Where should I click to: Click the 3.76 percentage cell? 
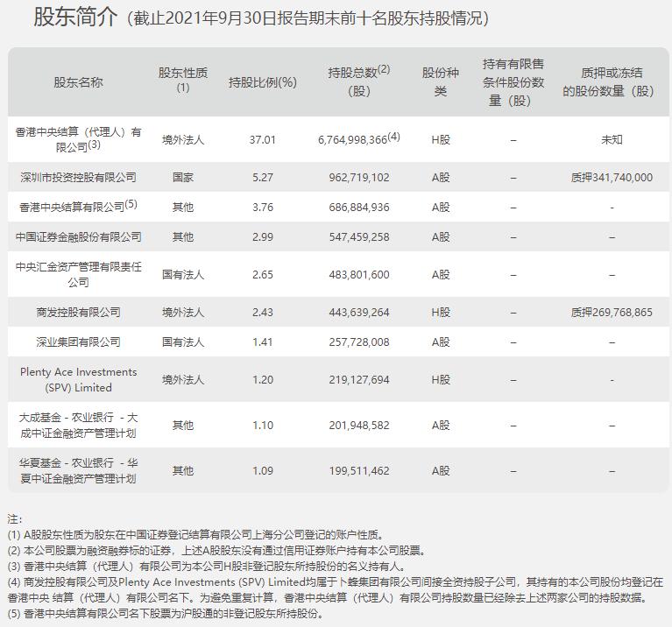[262, 208]
